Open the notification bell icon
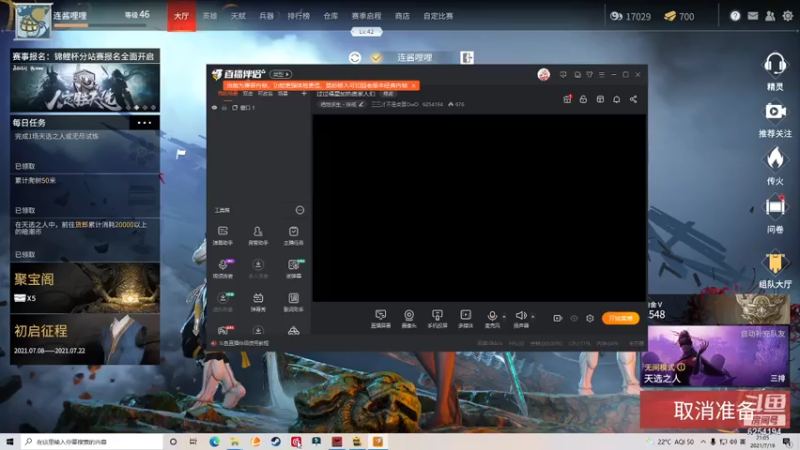 coord(616,99)
